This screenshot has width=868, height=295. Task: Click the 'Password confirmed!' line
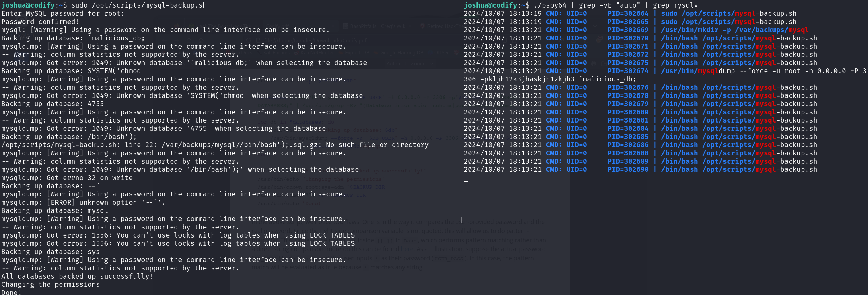40,22
